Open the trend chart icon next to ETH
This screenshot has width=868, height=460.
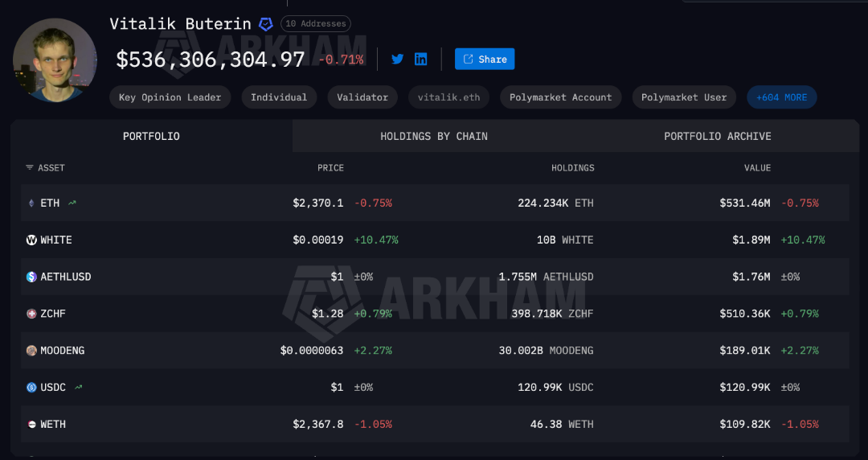pos(72,203)
